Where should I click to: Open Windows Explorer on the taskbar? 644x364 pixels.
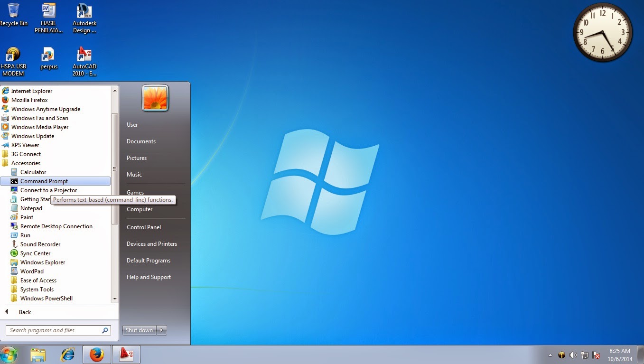tap(38, 355)
